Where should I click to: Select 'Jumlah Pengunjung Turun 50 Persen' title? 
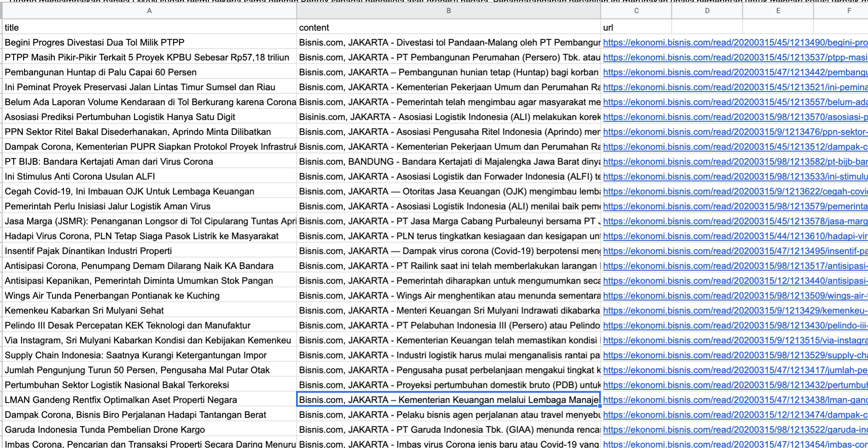[149, 370]
